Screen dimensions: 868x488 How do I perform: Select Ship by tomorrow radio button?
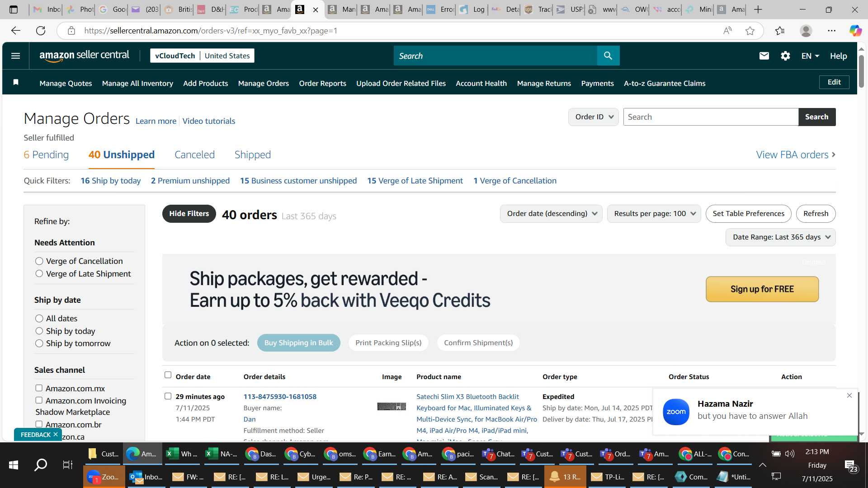pos(39,343)
